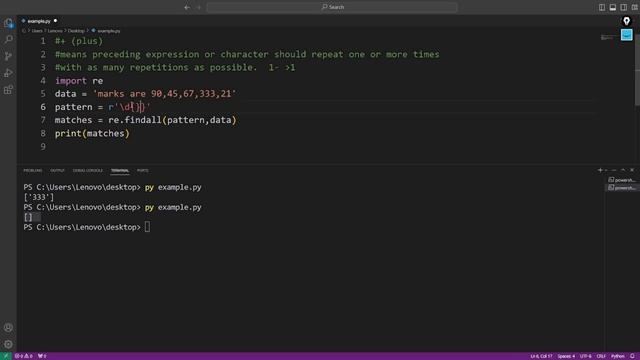Viewport: 640px width, 360px height.
Task: Change line ending via CRLF
Action: pos(601,356)
